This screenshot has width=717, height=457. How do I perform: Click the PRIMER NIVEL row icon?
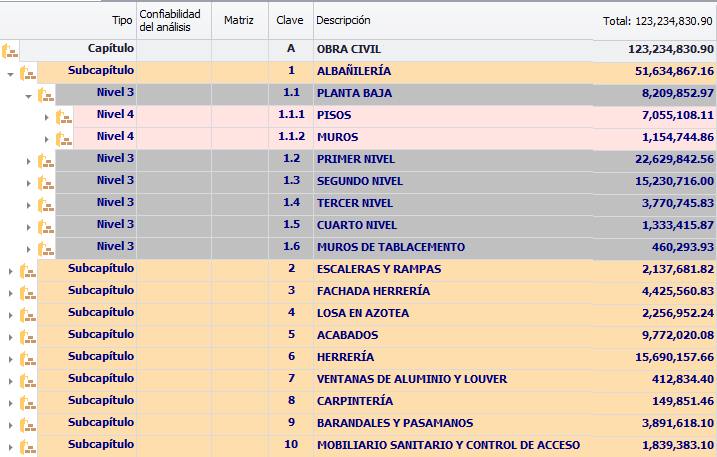45,160
